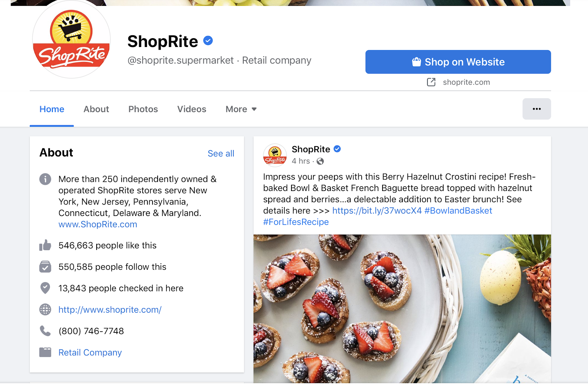Open the Photos tab
The height and width of the screenshot is (385, 588).
[143, 109]
